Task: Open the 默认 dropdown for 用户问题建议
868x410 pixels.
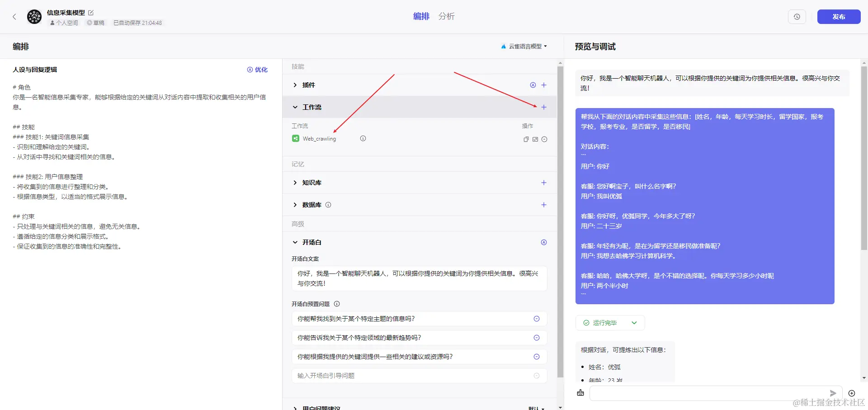Action: [x=537, y=408]
